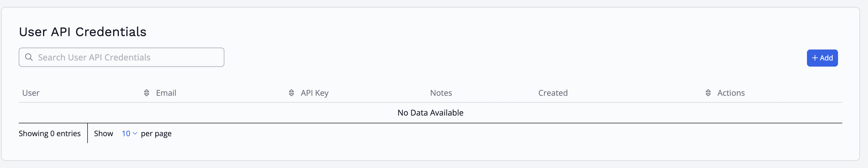
Task: Click the No Data Available message row
Action: (x=430, y=113)
